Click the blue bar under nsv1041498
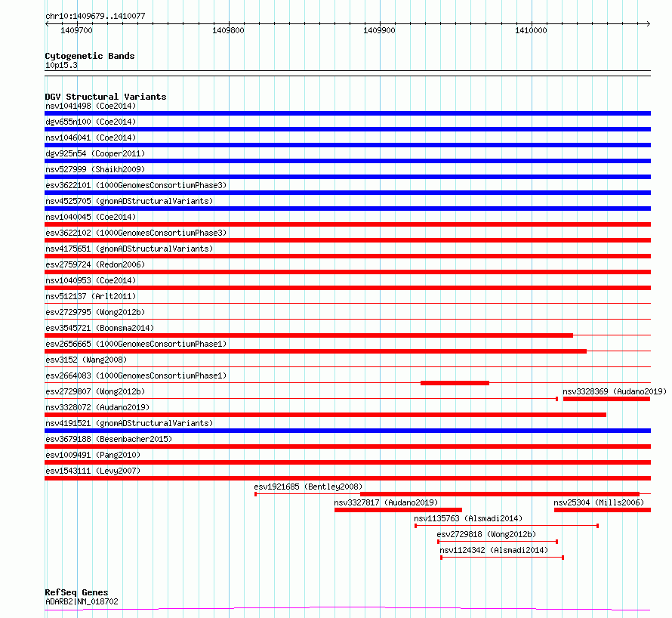 [x=347, y=113]
